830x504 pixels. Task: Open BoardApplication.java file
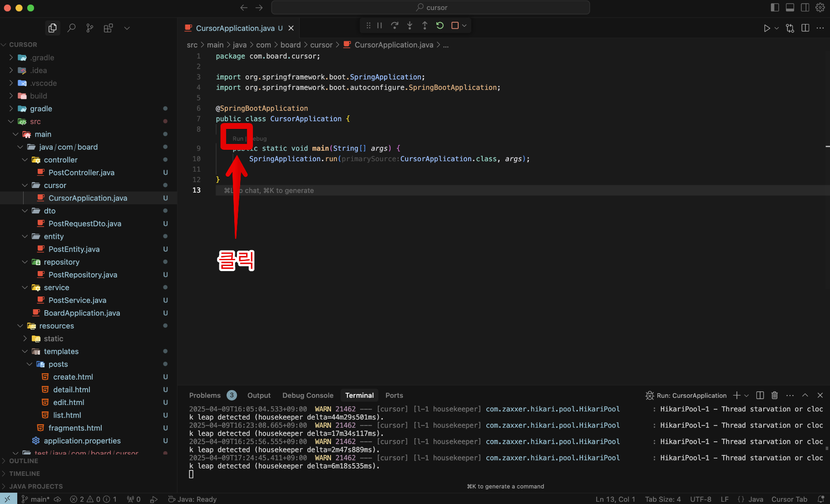click(x=82, y=313)
